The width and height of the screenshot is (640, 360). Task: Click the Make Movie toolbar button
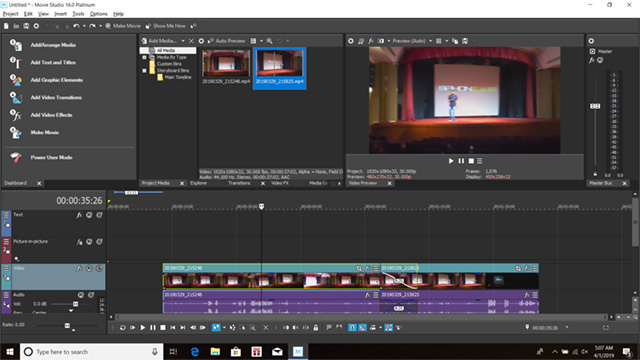123,26
